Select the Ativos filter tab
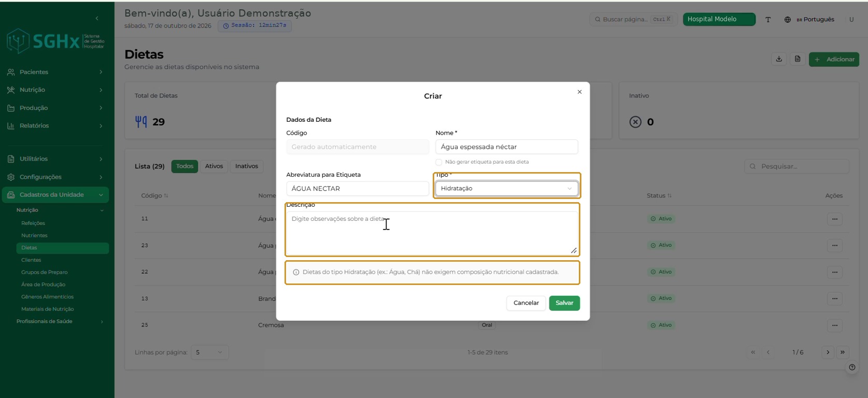868x398 pixels. click(214, 166)
